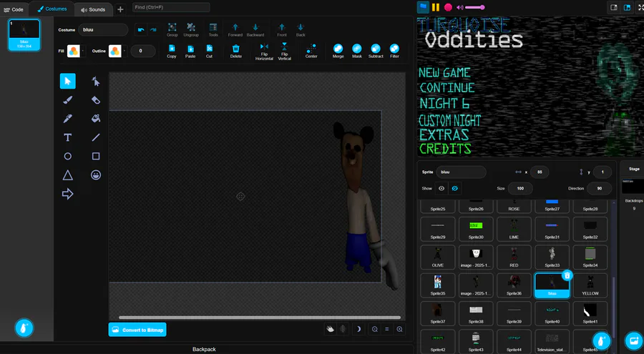Select the Text tool
Viewport: 644px width, 354px height.
[x=68, y=137]
